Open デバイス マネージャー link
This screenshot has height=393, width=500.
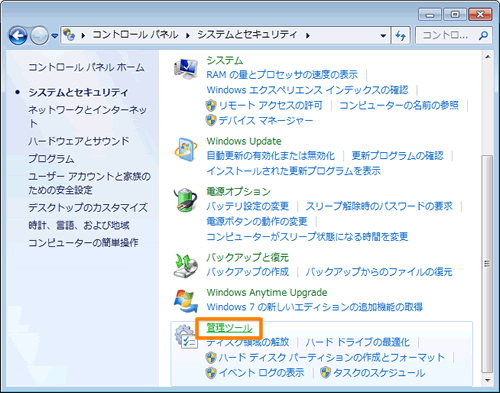tap(266, 120)
